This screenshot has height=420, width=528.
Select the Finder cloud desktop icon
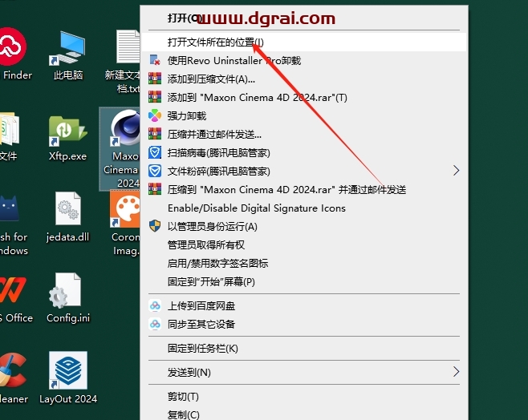(13, 54)
